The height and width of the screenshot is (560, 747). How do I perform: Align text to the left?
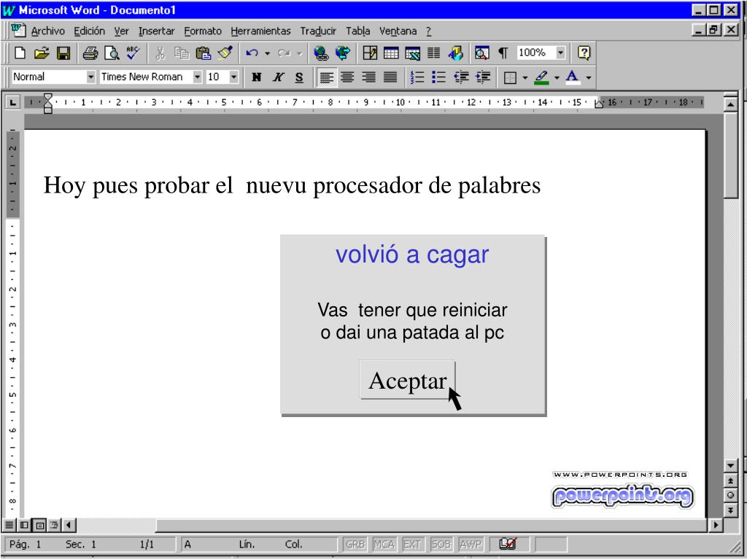click(x=326, y=77)
